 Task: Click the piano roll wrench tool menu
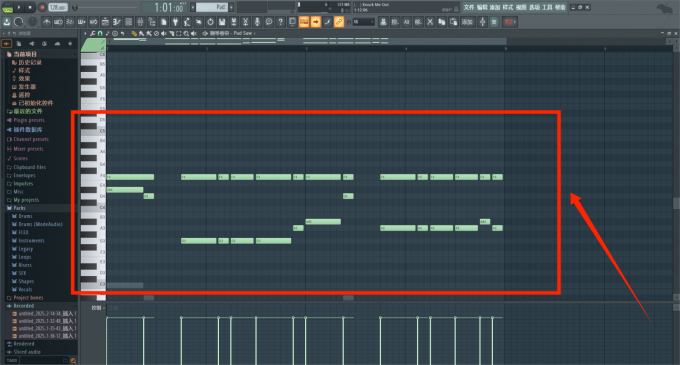point(93,33)
